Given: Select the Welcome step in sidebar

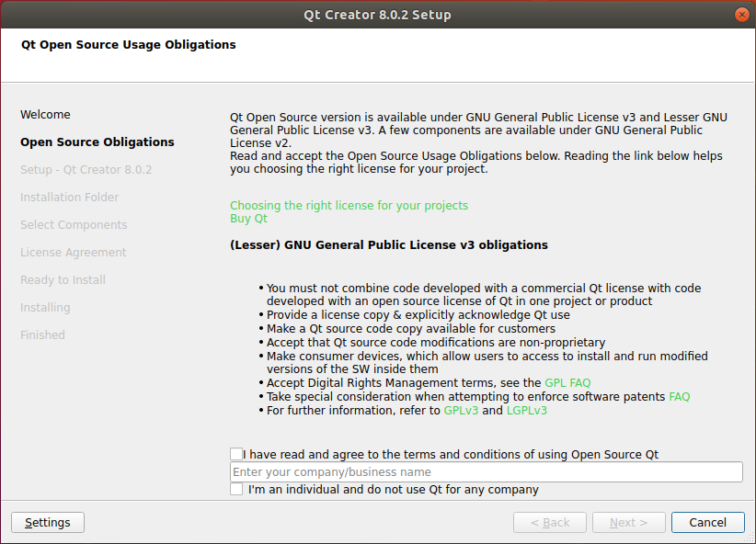Looking at the screenshot, I should point(45,115).
